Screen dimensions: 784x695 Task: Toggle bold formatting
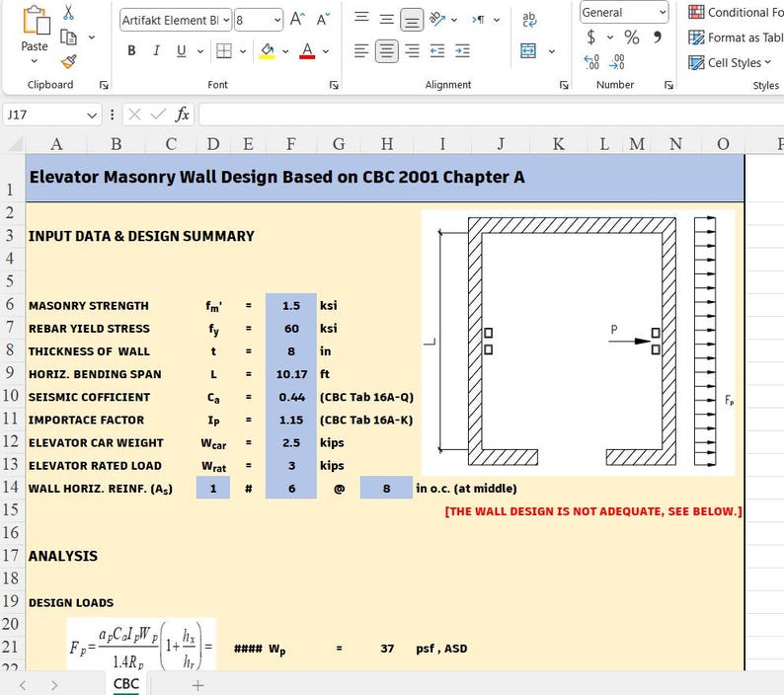[131, 50]
